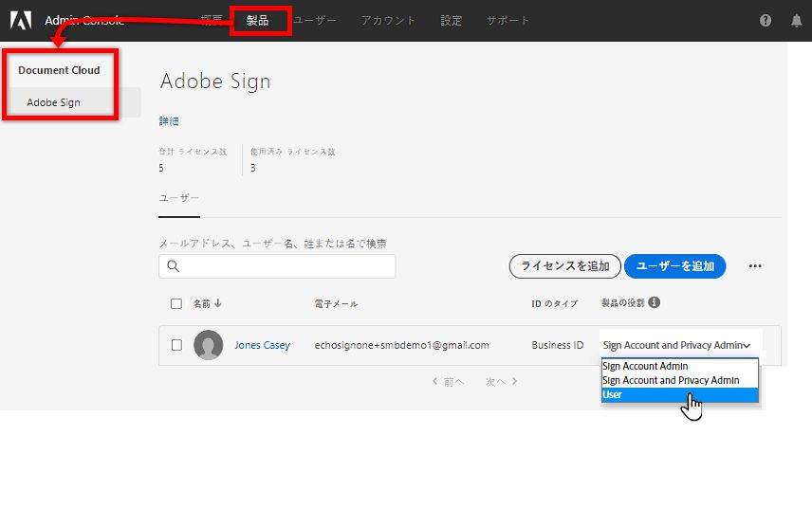This screenshot has height=508, width=812.
Task: Click the search magnifier icon
Action: point(174,266)
